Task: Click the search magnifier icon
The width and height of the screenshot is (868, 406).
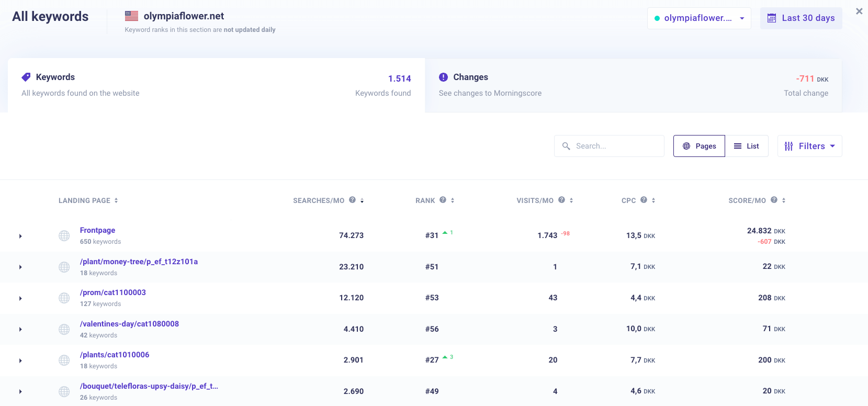Action: pyautogui.click(x=566, y=146)
